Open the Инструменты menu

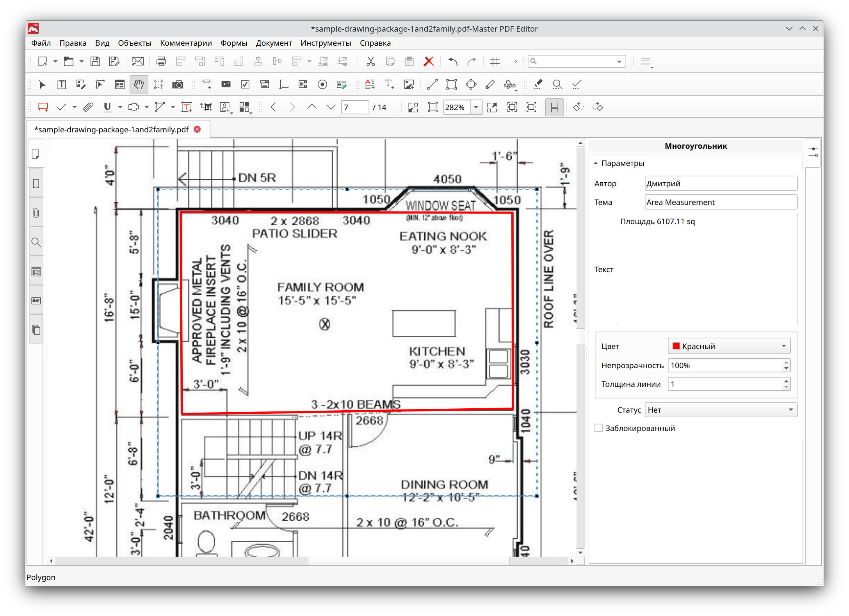326,43
